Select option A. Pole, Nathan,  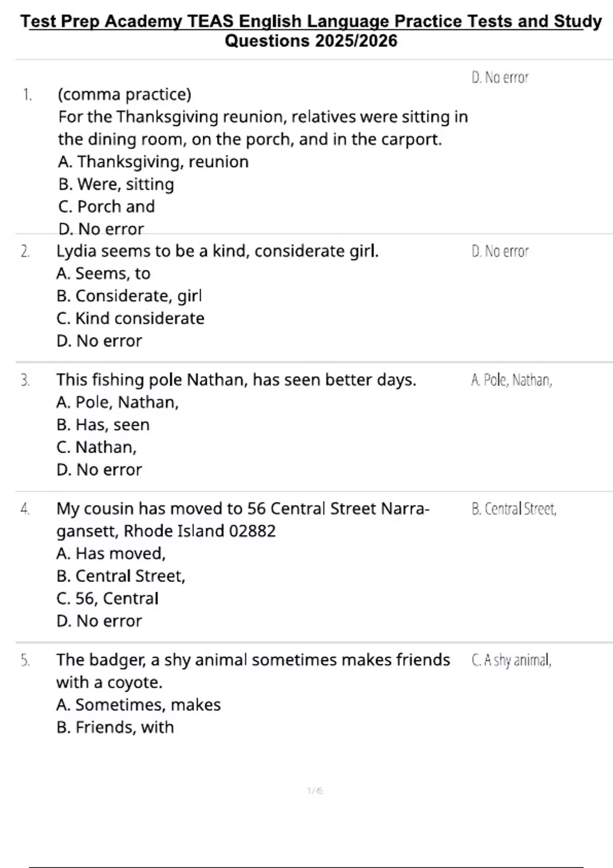117,402
